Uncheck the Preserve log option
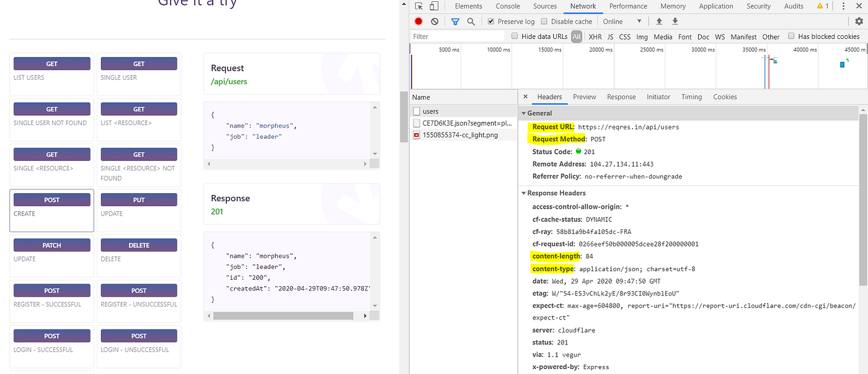This screenshot has height=374, width=868. pyautogui.click(x=490, y=21)
